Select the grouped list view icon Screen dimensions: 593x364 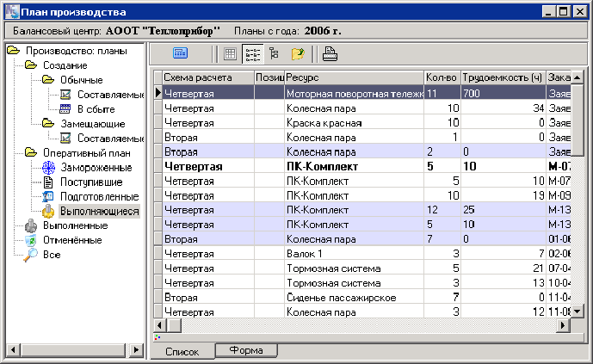click(x=252, y=53)
